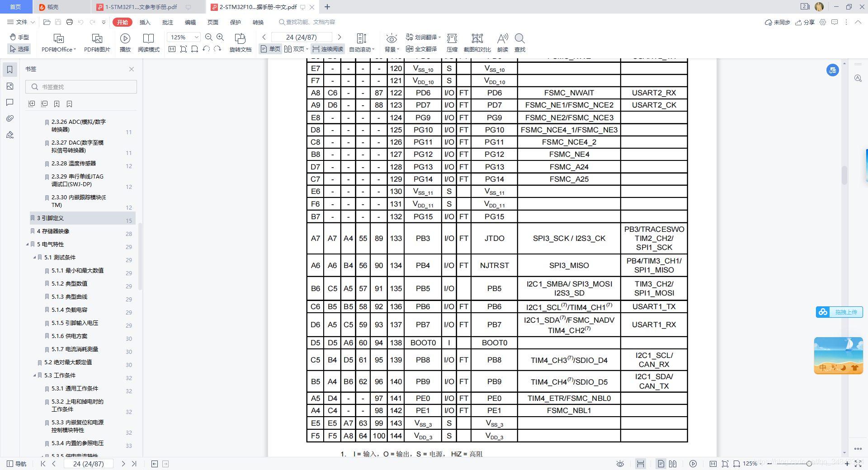
Task: Open the 保护 protect tab
Action: (236, 22)
